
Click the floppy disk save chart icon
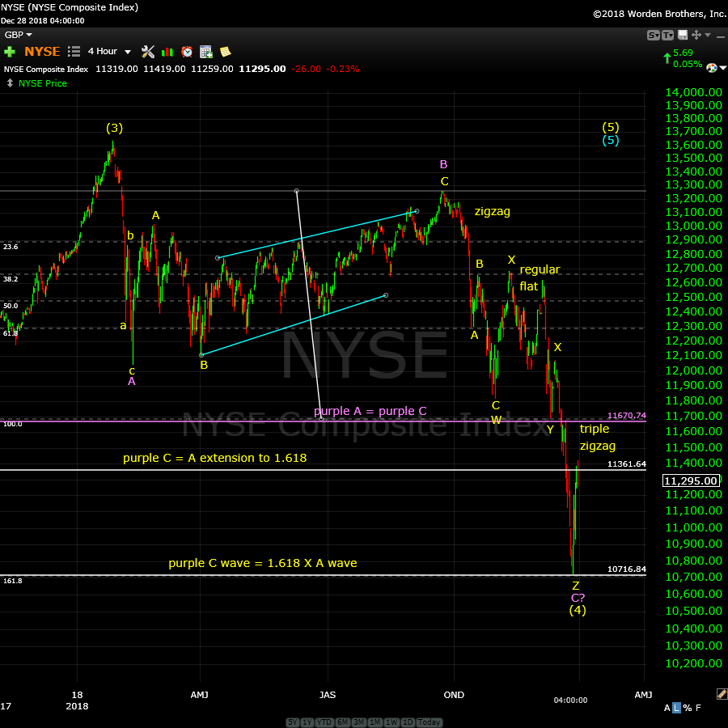coord(683,35)
